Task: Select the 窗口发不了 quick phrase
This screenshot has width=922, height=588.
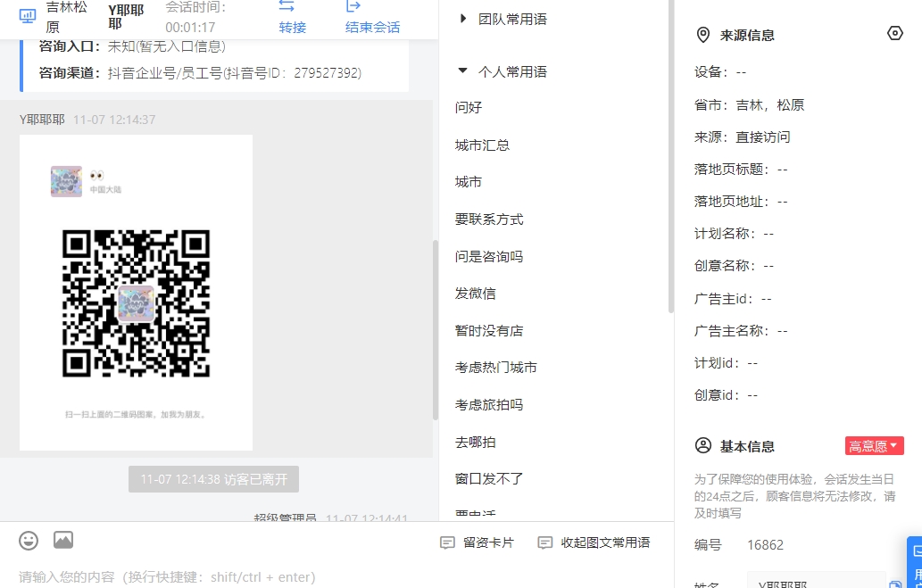Action: coord(488,478)
